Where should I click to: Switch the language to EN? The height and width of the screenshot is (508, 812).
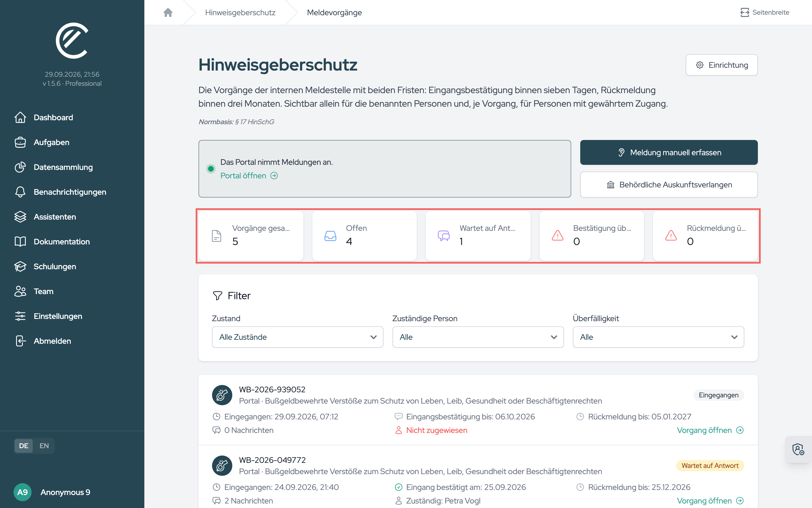[x=44, y=446]
